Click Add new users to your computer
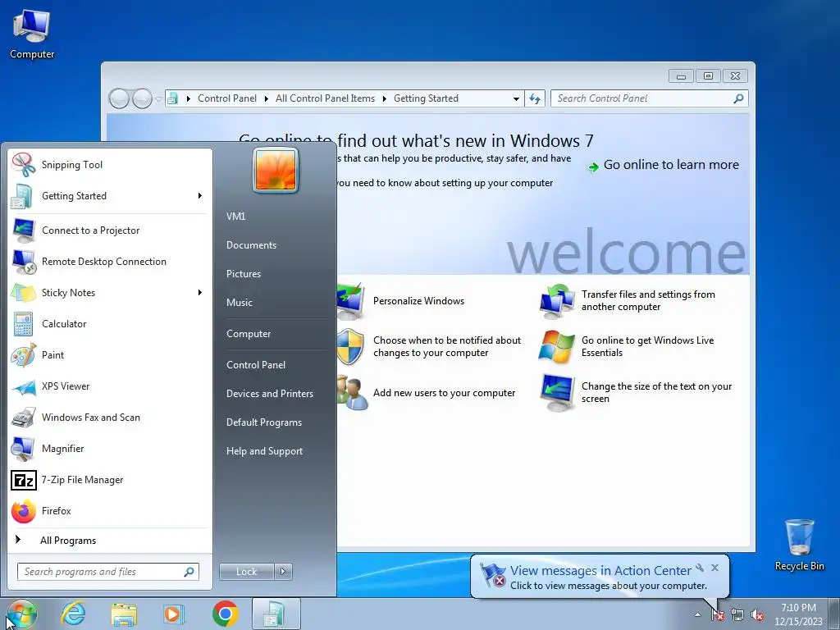Viewport: 840px width, 630px height. click(x=444, y=393)
